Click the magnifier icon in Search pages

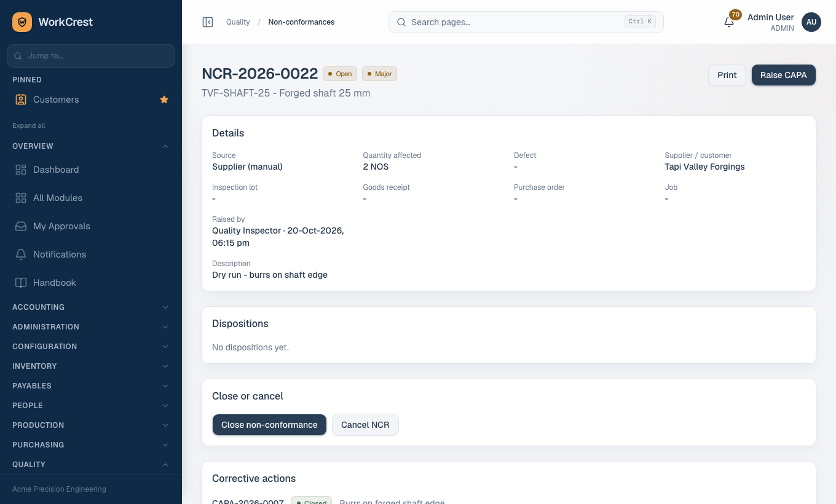pyautogui.click(x=401, y=22)
